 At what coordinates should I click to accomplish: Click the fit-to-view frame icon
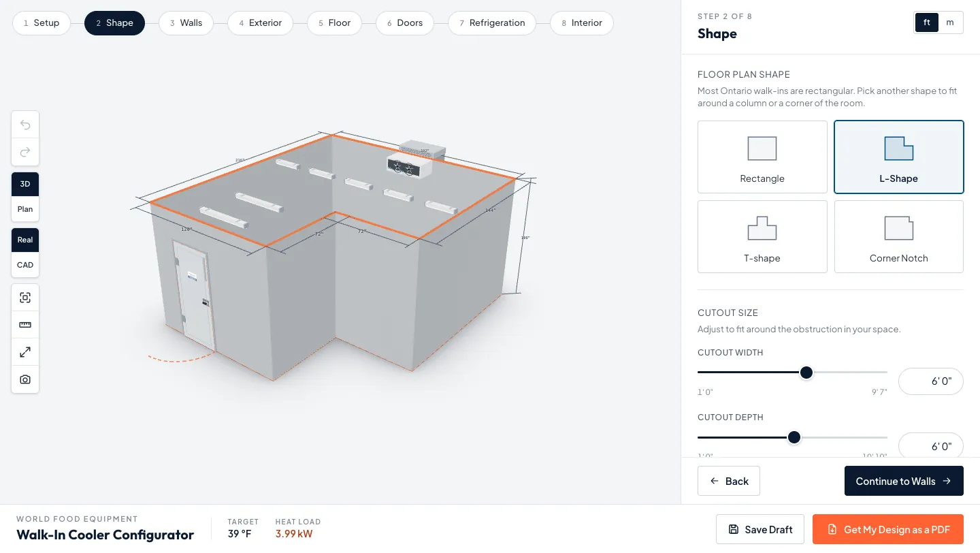[25, 298]
